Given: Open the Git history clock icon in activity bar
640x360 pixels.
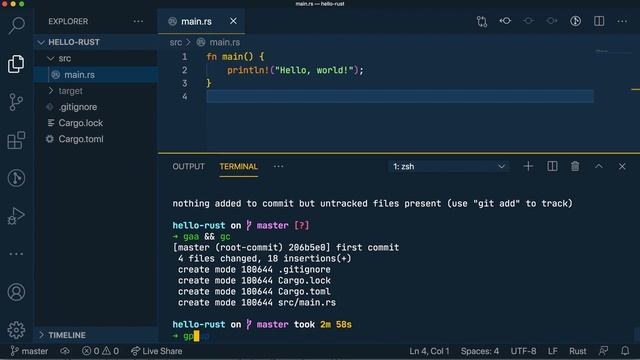Looking at the screenshot, I should pyautogui.click(x=16, y=178).
